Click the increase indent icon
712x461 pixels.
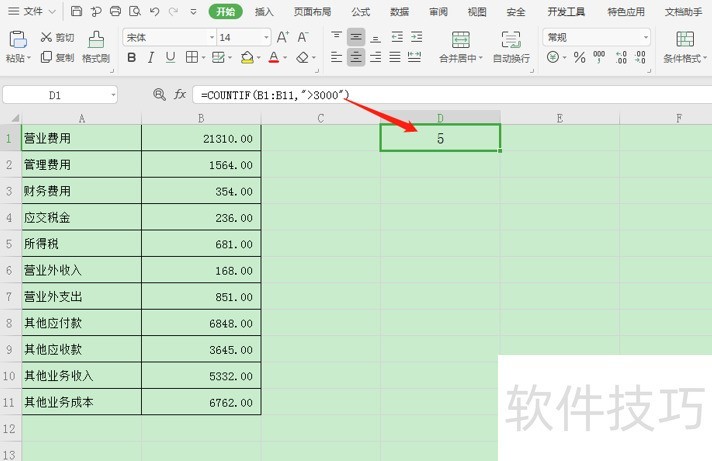(416, 37)
